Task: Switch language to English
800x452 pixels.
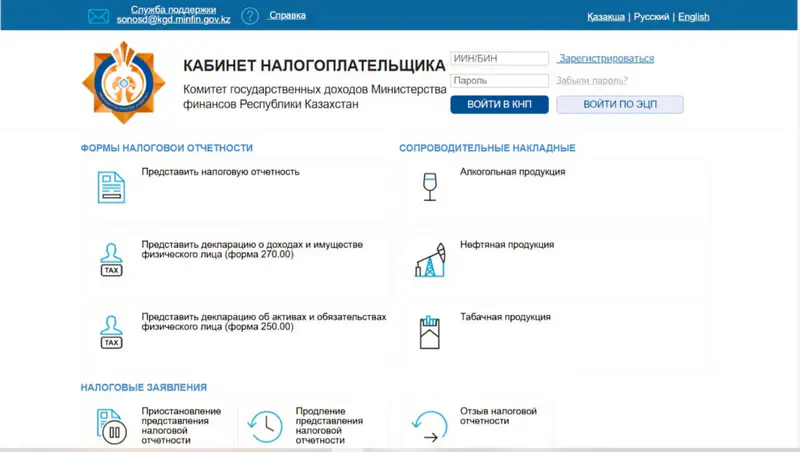Action: click(693, 17)
